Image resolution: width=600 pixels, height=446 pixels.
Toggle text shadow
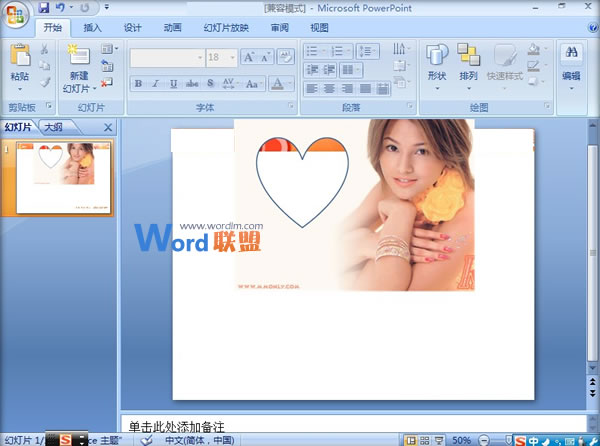210,83
